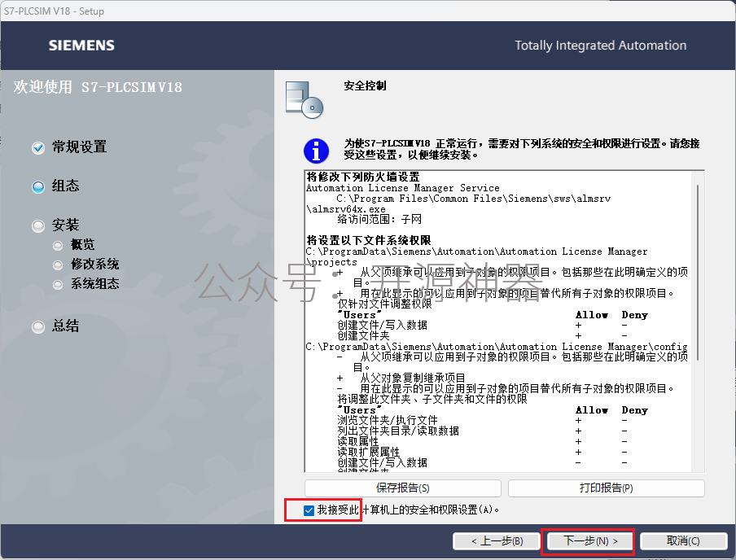Click the step indicator beside 总结
The width and height of the screenshot is (736, 560).
click(x=38, y=326)
